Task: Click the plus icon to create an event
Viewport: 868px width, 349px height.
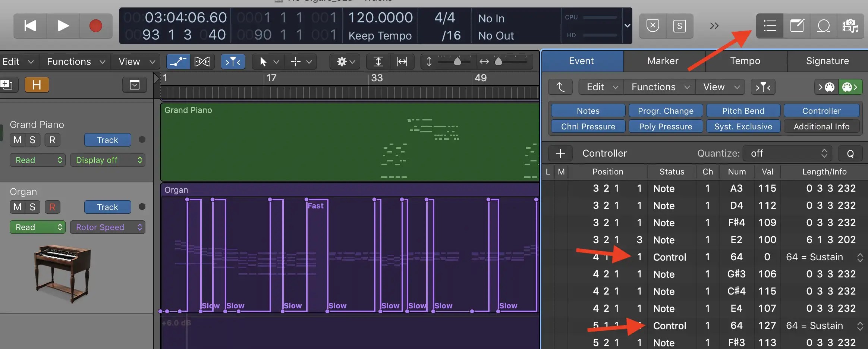Action: [560, 153]
